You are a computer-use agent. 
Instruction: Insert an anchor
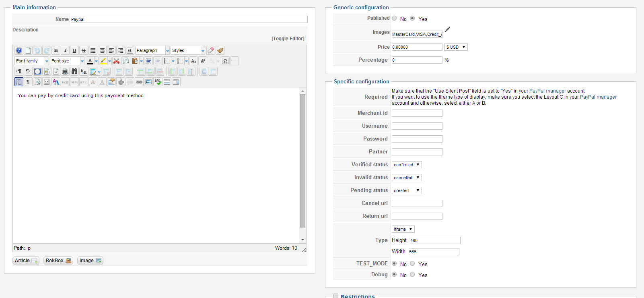coord(121,82)
